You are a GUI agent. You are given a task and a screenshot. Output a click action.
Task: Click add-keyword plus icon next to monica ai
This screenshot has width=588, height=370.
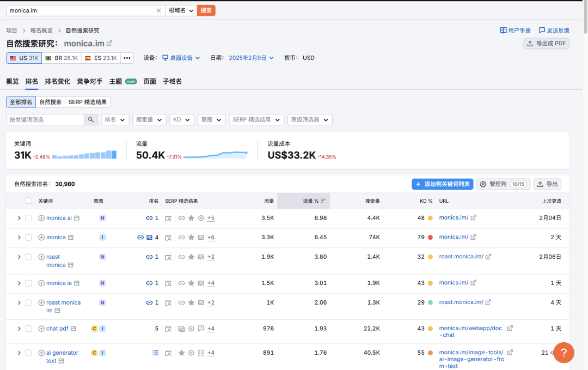click(x=41, y=218)
